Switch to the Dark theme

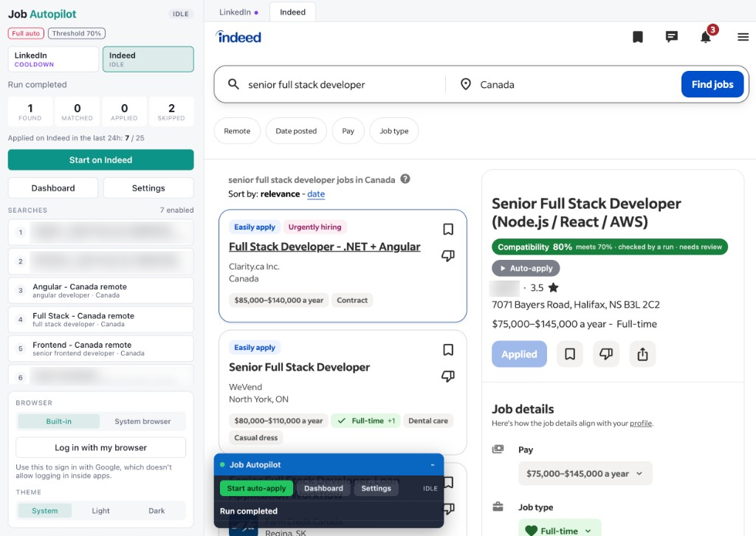(x=157, y=510)
